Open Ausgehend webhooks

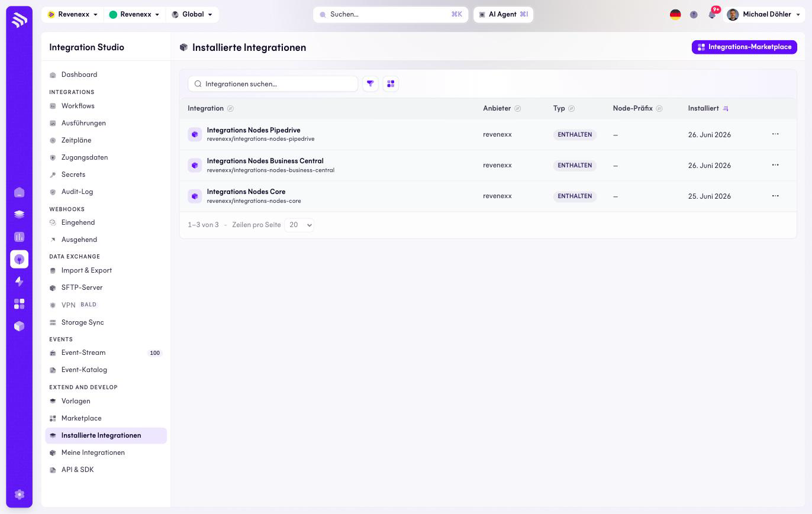[106, 240]
